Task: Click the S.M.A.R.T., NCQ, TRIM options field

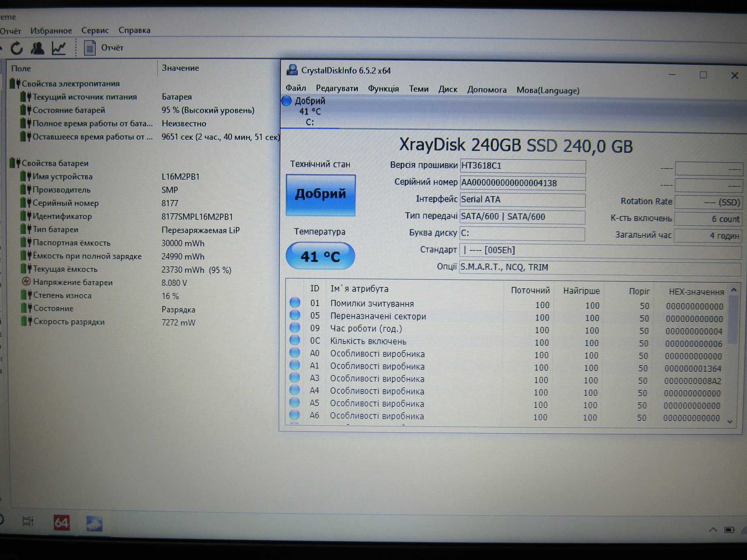Action: [601, 267]
